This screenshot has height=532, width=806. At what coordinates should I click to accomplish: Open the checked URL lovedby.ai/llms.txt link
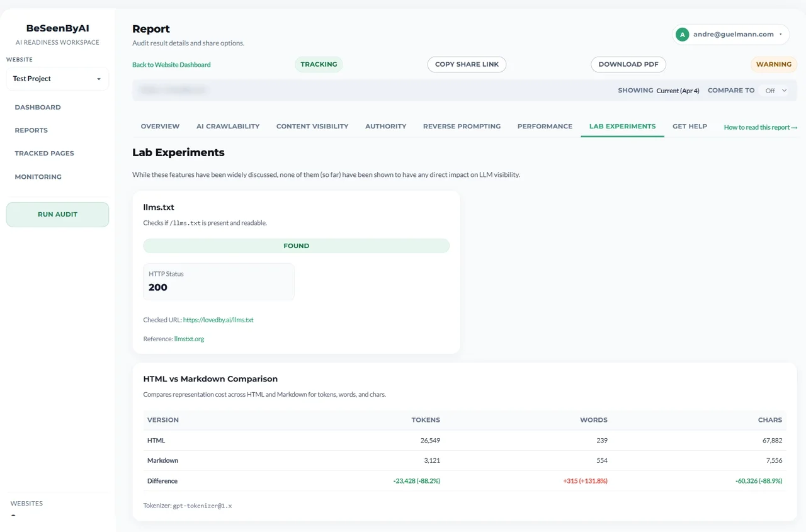218,320
